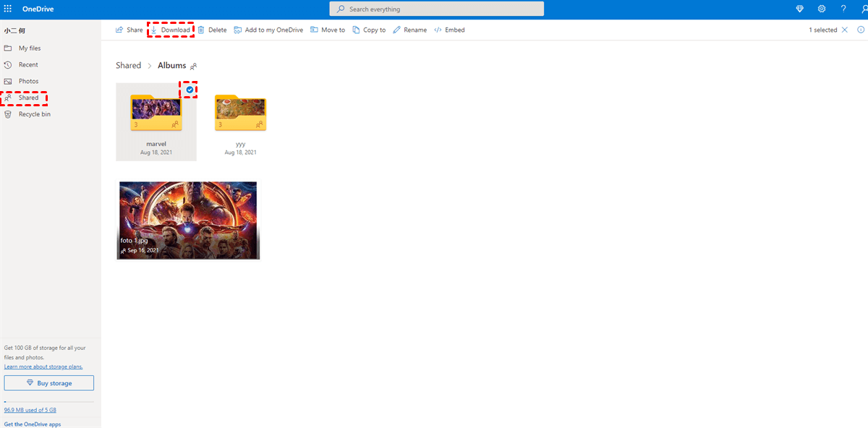Viewport: 868px width, 428px height.
Task: Open the Settings gear icon
Action: click(822, 9)
